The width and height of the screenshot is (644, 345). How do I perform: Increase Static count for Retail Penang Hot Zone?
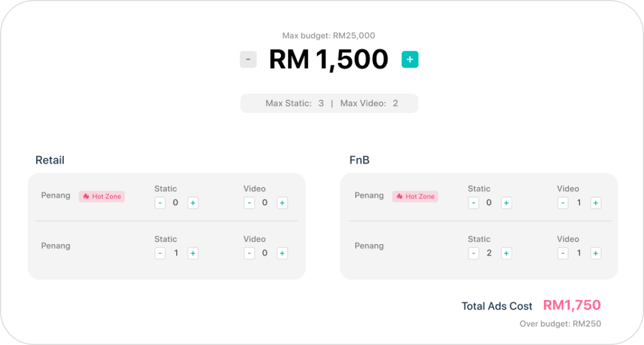point(193,203)
